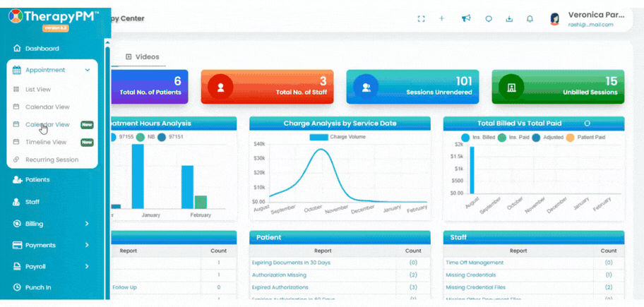Open Timeline View in the Appointment menu
The height and width of the screenshot is (307, 644).
(x=46, y=142)
